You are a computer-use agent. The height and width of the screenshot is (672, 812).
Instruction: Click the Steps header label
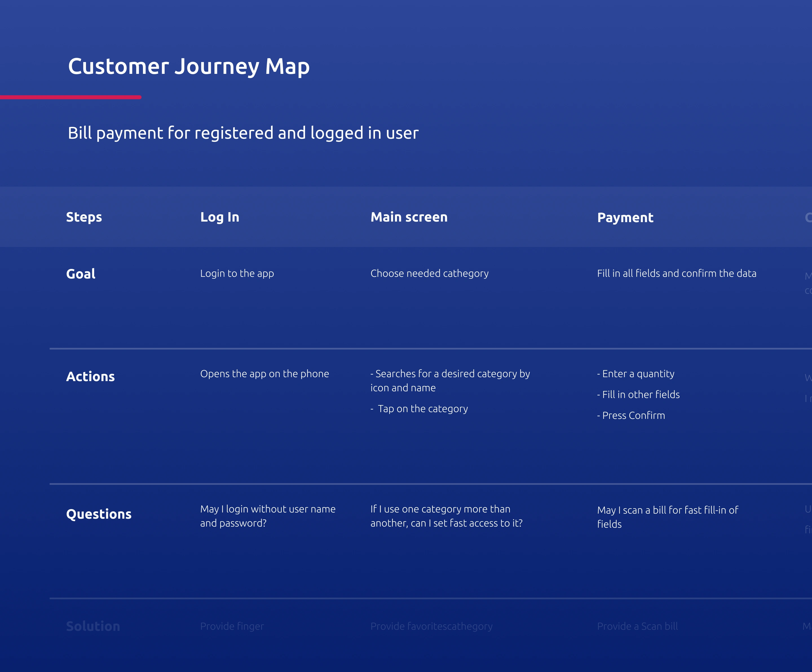84,217
